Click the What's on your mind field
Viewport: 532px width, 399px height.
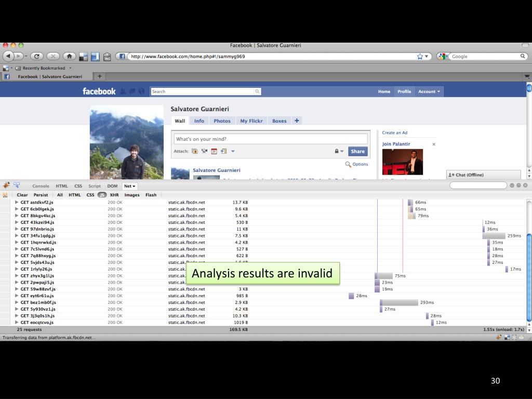[271, 139]
